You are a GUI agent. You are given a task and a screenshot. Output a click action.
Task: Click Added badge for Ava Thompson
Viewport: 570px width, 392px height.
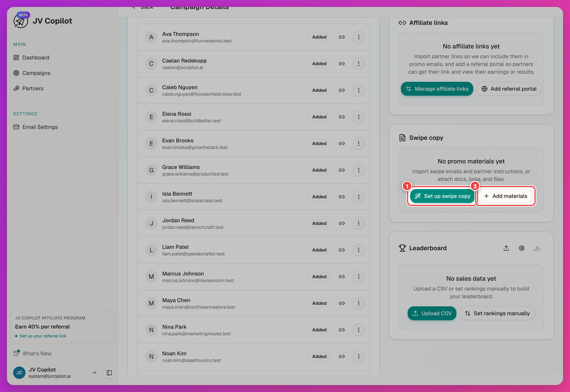(319, 37)
